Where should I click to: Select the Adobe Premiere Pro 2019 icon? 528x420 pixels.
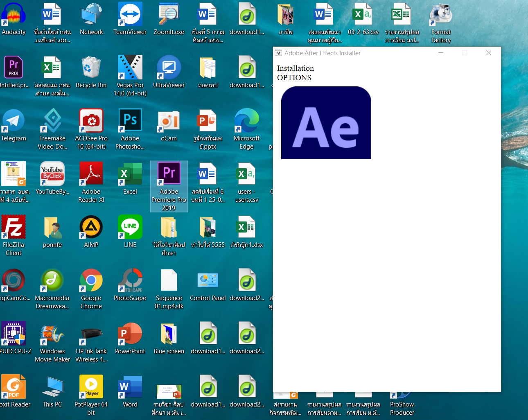pyautogui.click(x=169, y=186)
